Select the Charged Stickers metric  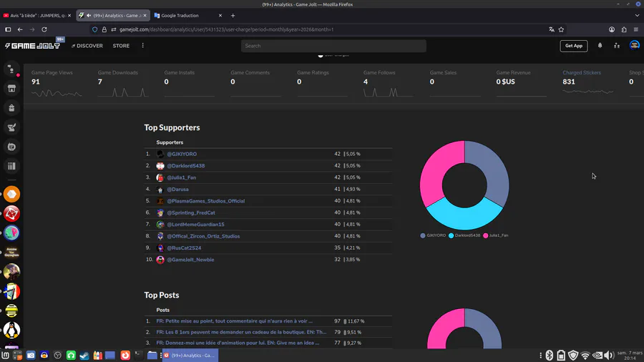pos(587,84)
